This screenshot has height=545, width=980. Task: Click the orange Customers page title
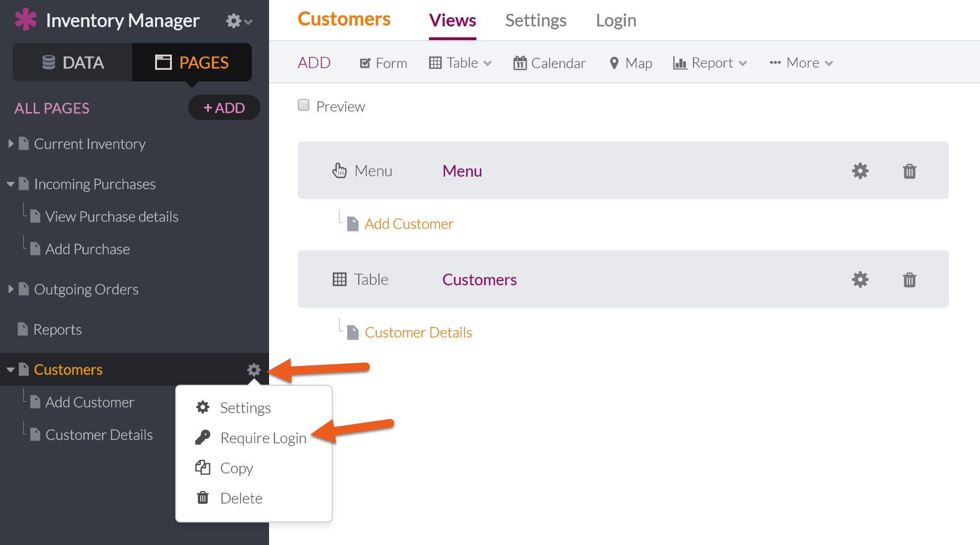click(344, 19)
